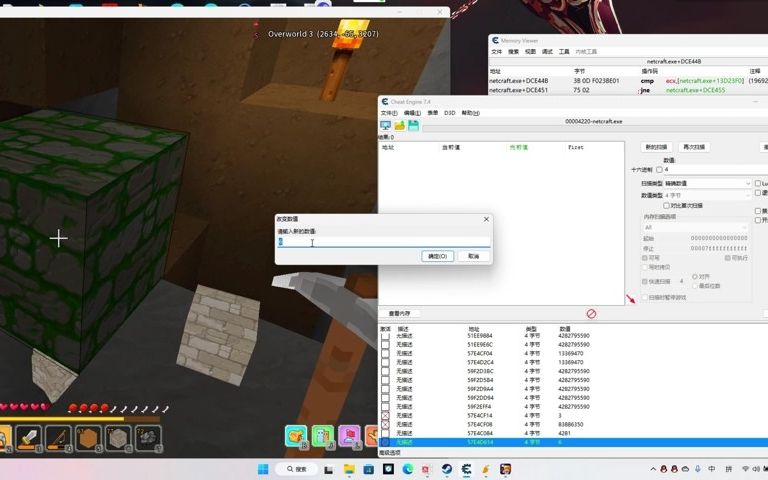This screenshot has height=480, width=768.
Task: Select the 对齐 alignment radio button
Action: (x=695, y=277)
